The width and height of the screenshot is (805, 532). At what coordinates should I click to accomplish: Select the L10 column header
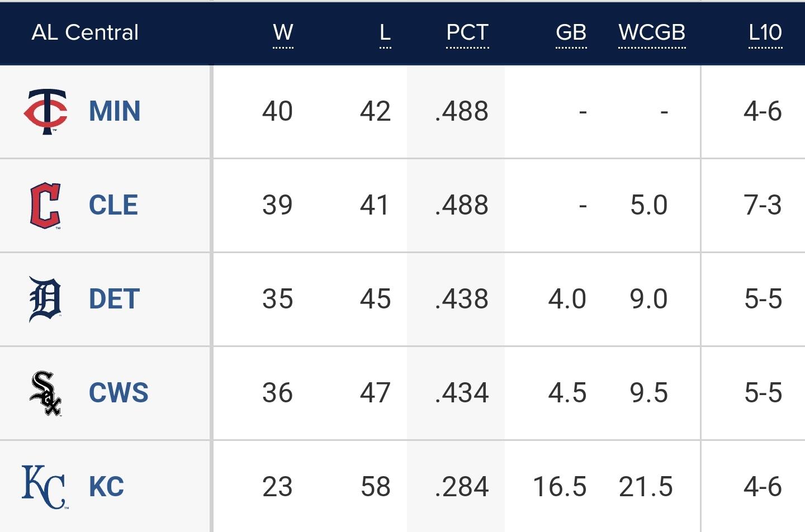click(765, 32)
